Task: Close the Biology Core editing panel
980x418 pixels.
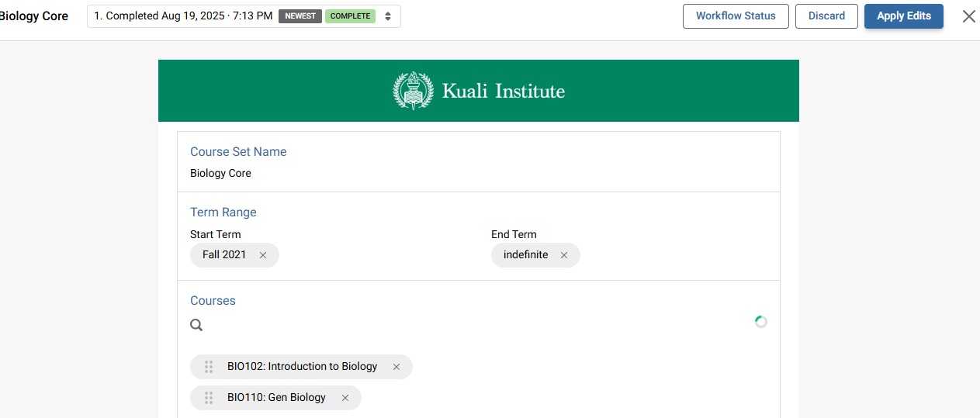Action: click(x=968, y=16)
